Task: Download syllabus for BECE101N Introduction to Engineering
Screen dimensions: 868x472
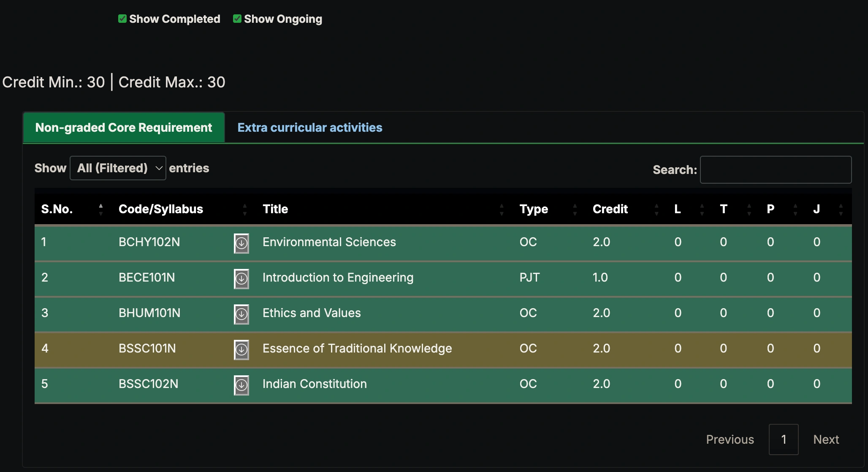Action: [x=241, y=279]
